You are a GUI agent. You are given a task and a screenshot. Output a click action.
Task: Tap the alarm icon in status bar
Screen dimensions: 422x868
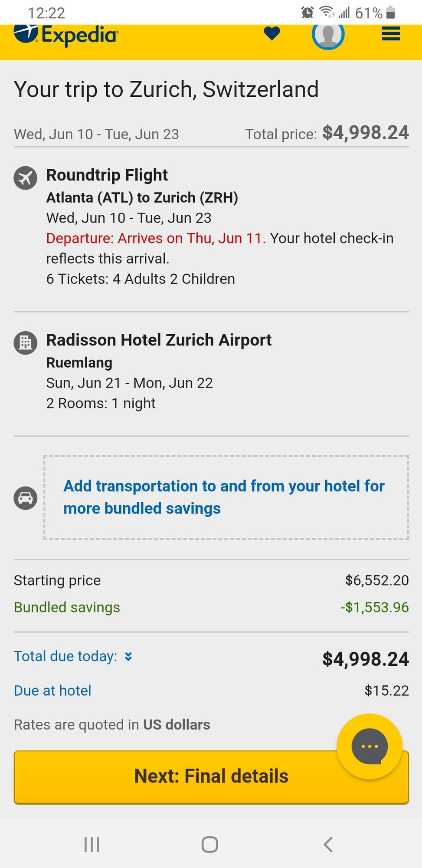click(x=307, y=13)
